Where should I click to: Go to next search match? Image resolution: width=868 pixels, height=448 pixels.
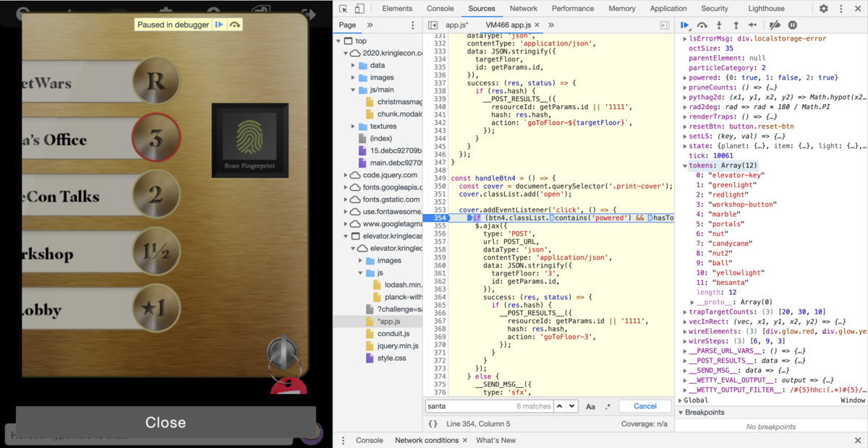[x=571, y=406]
